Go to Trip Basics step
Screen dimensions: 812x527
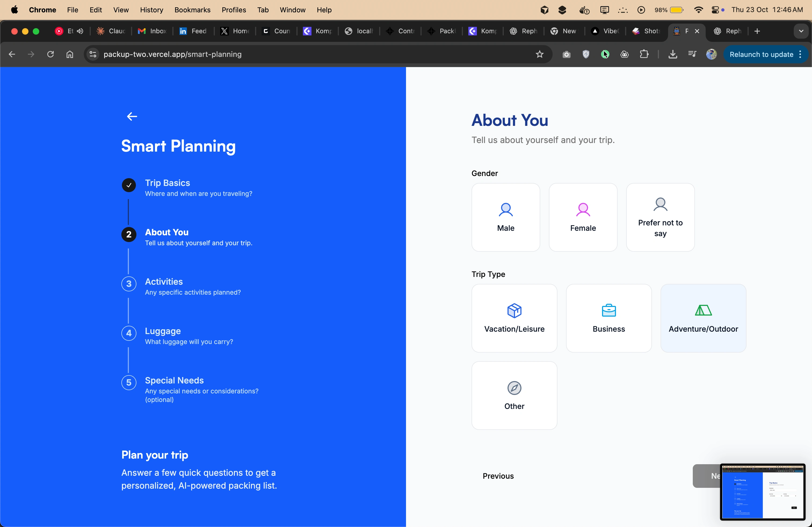[167, 183]
